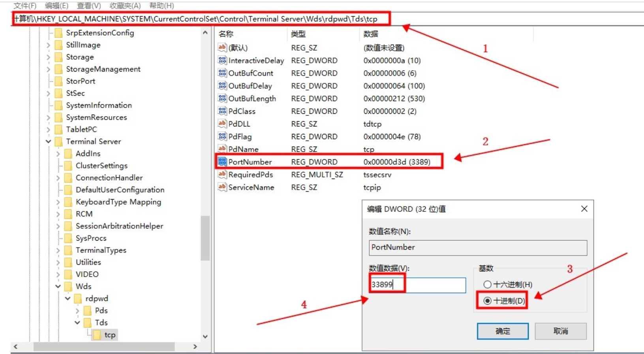
Task: Click the tree pane vertical scrollbar
Action: point(205,237)
